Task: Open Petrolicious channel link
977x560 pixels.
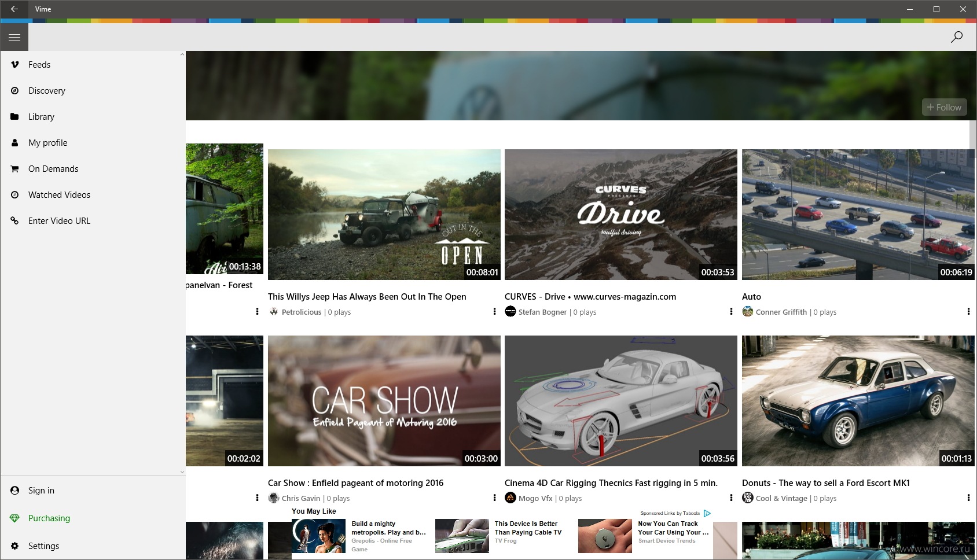Action: point(302,312)
